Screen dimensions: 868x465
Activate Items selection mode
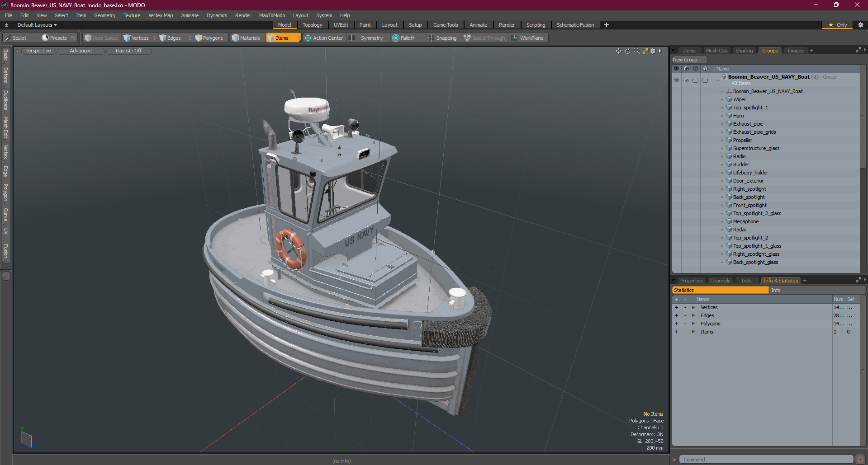tap(283, 38)
